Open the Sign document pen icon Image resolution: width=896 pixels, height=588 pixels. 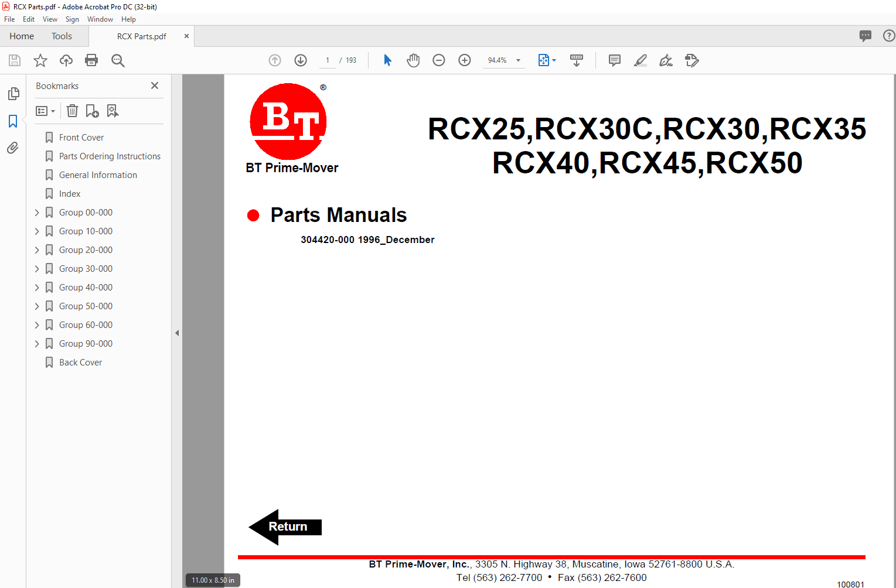(666, 60)
